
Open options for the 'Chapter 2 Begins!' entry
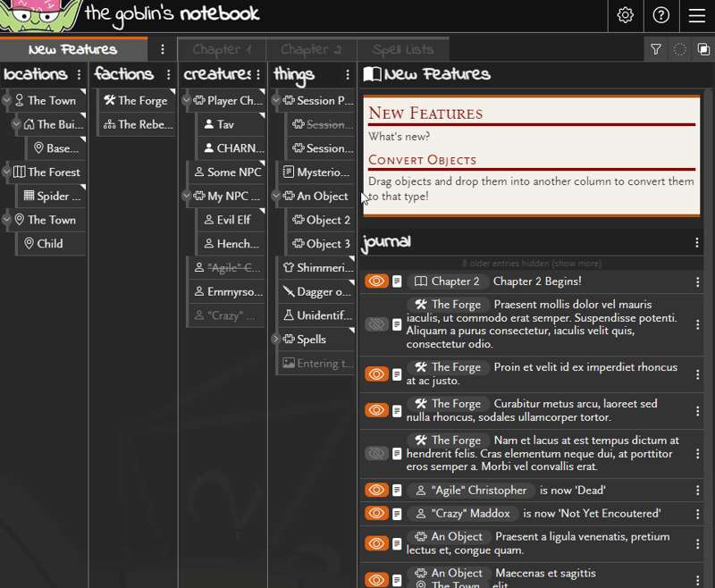pyautogui.click(x=697, y=282)
